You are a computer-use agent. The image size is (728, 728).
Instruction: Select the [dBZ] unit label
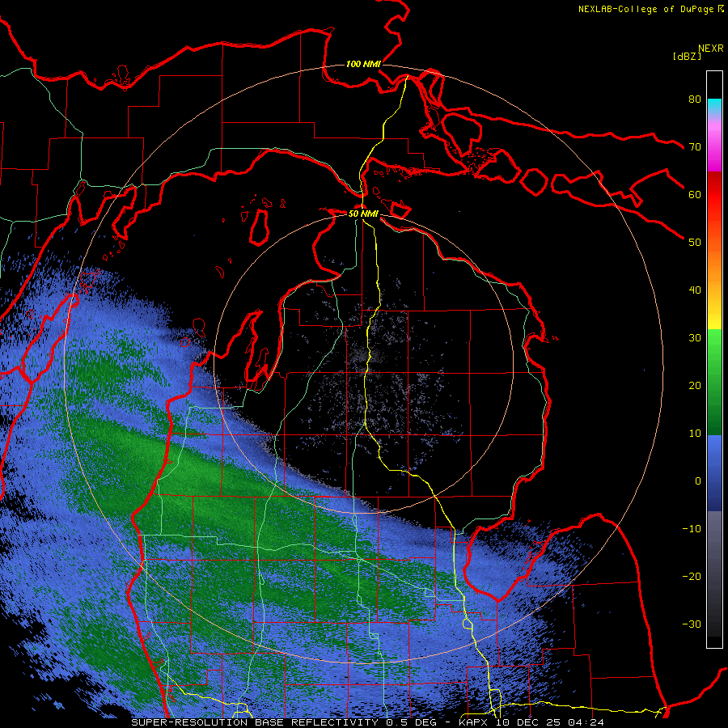coord(687,56)
